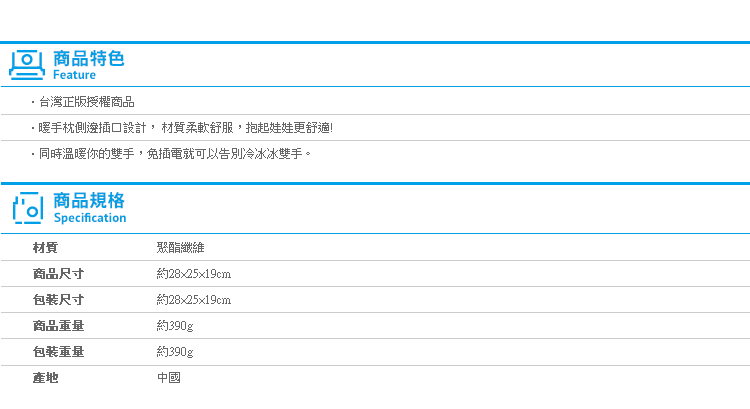The image size is (750, 409).
Task: Select the 商品特色 heading
Action: point(88,58)
